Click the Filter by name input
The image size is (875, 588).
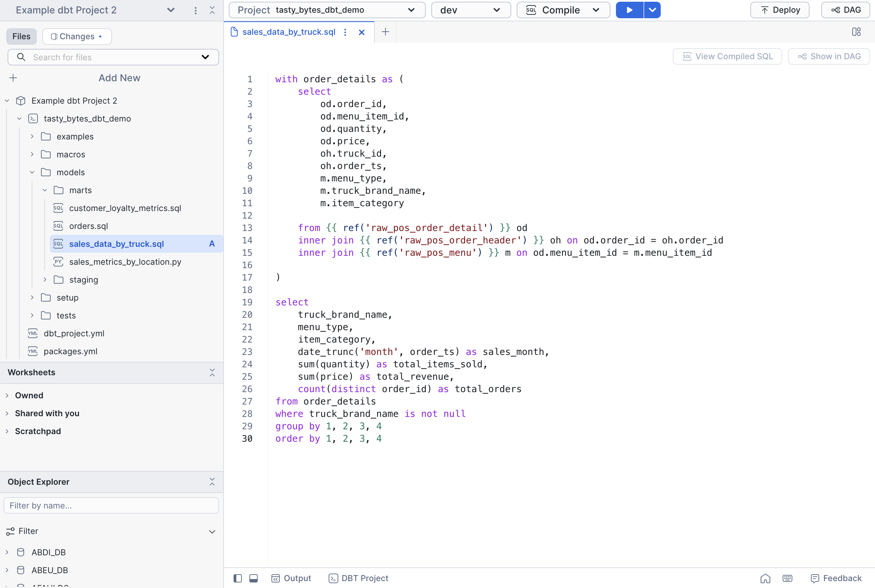(x=111, y=506)
